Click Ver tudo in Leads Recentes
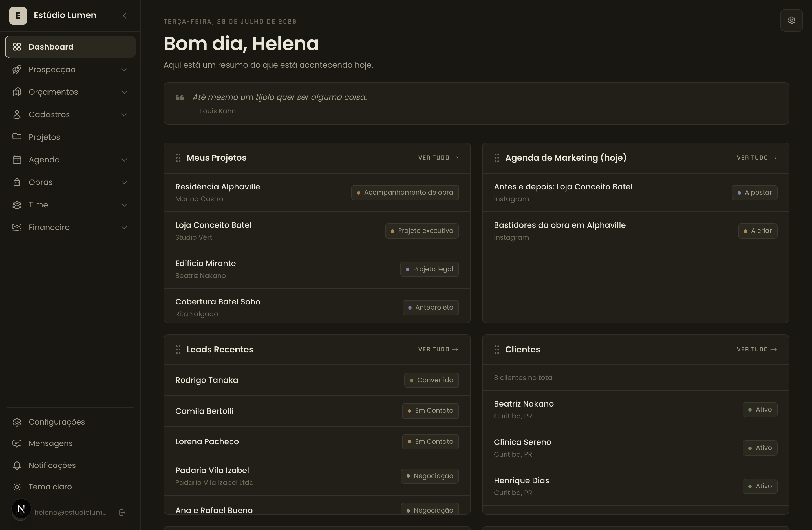The image size is (812, 530). 438,350
